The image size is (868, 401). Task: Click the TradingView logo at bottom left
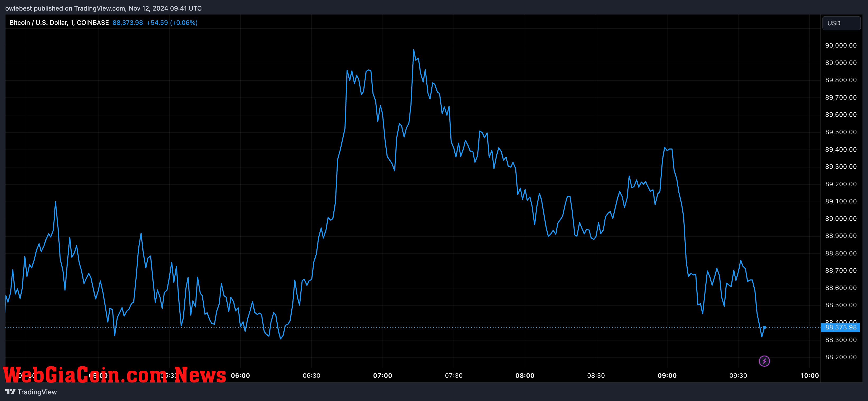(x=31, y=392)
